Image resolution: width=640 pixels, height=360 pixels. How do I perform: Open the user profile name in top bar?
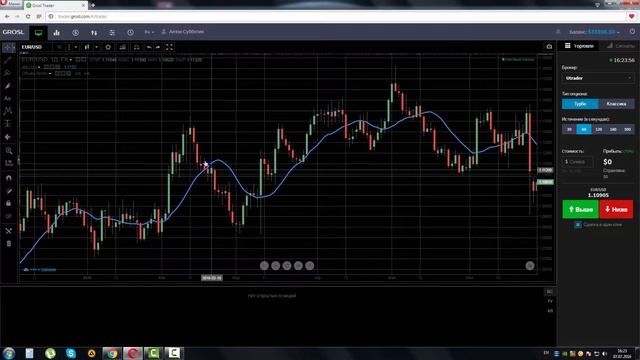coord(183,31)
